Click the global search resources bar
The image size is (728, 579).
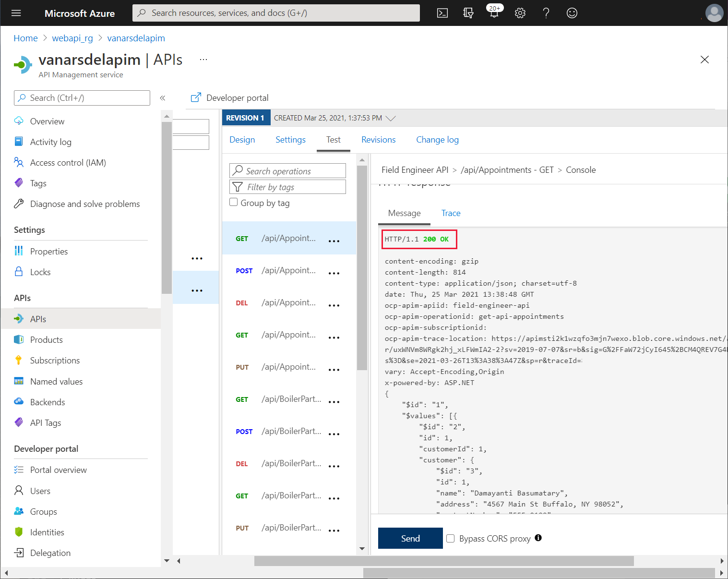pos(276,13)
